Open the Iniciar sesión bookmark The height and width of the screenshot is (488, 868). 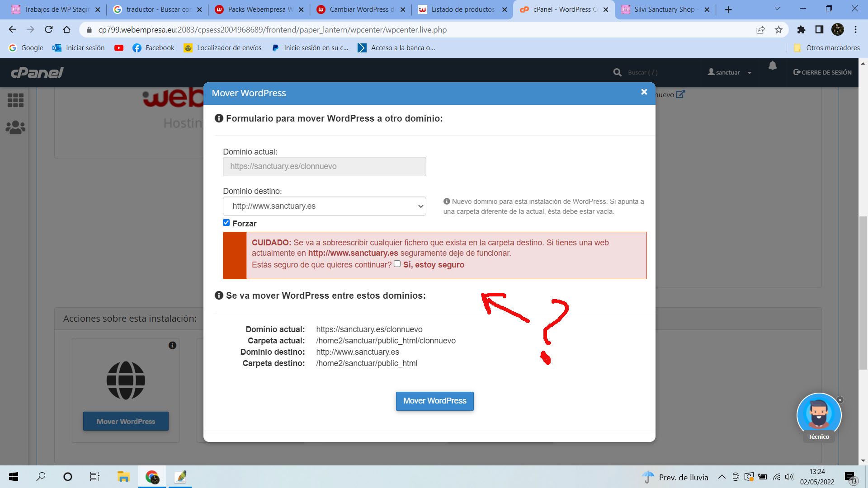coord(79,48)
